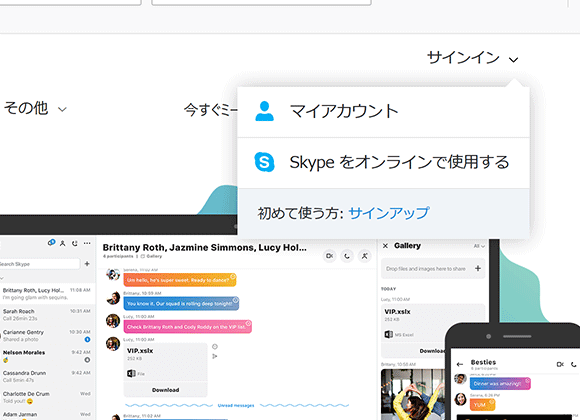Click the "Dinner was amazing!" message on phone
The width and height of the screenshot is (580, 420).
pos(500,383)
